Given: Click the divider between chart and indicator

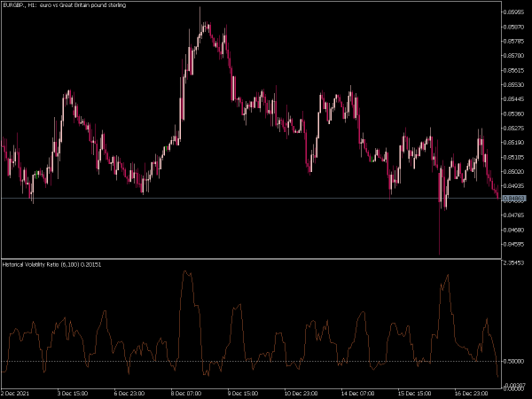Looking at the screenshot, I should [x=251, y=259].
